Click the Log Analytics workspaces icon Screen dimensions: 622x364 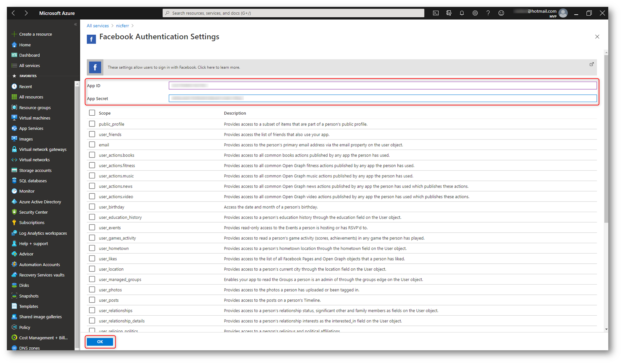14,233
